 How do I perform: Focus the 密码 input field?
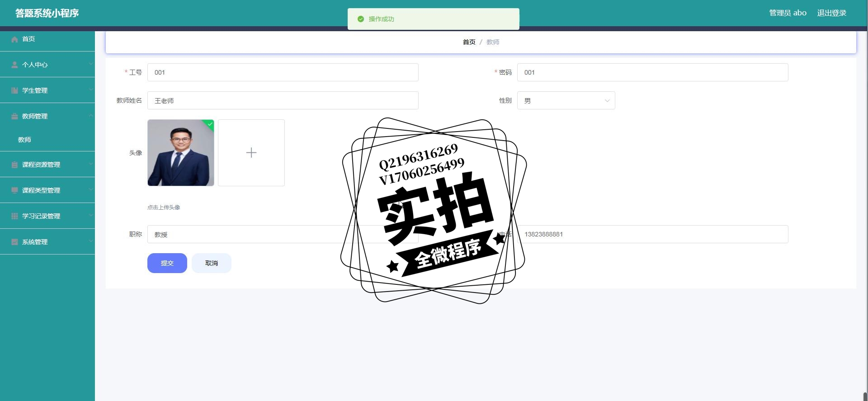[x=653, y=72]
